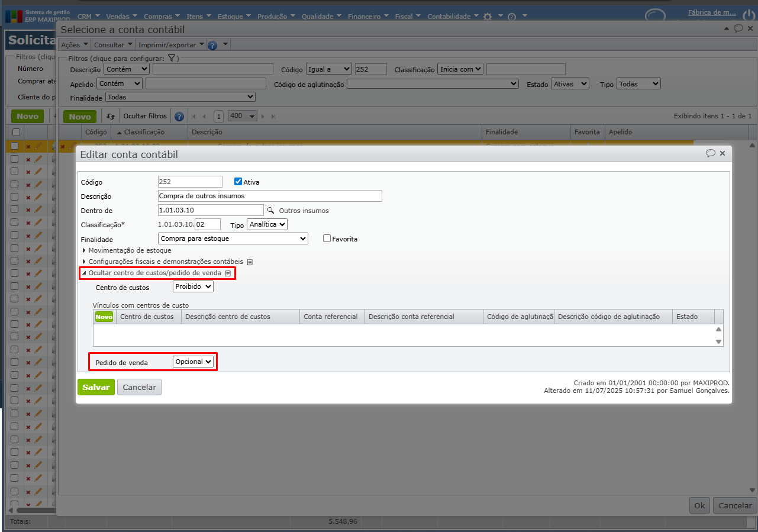758x532 pixels.
Task: Open the Centro de custos Proibido dropdown
Action: click(193, 286)
